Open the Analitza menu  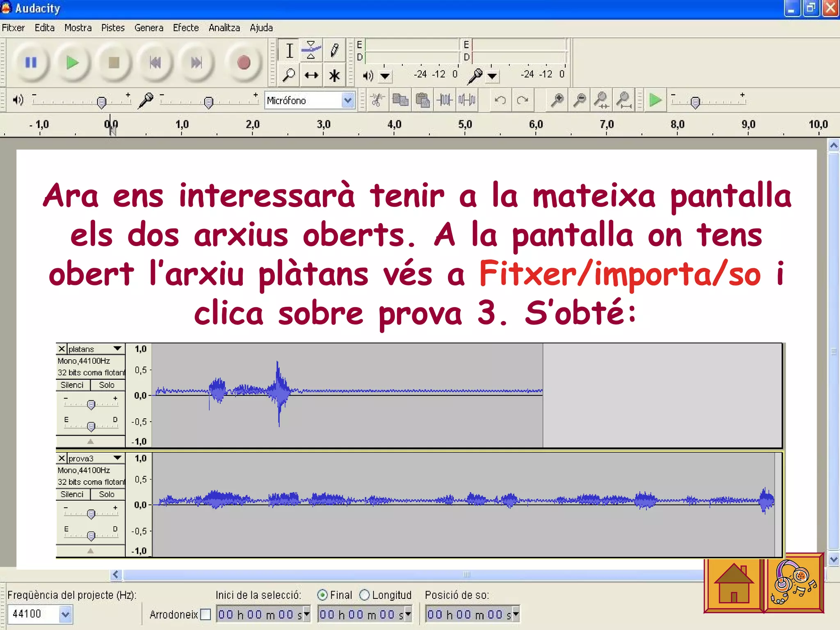224,28
